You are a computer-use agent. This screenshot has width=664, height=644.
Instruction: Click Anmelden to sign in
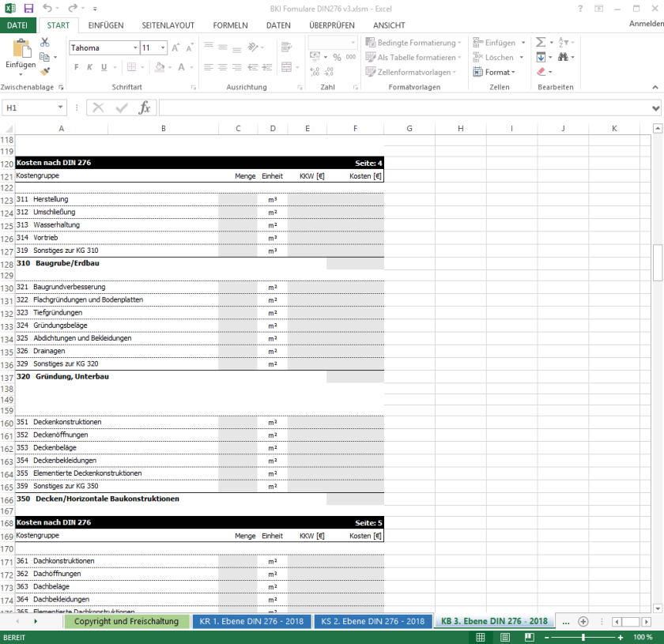point(645,24)
